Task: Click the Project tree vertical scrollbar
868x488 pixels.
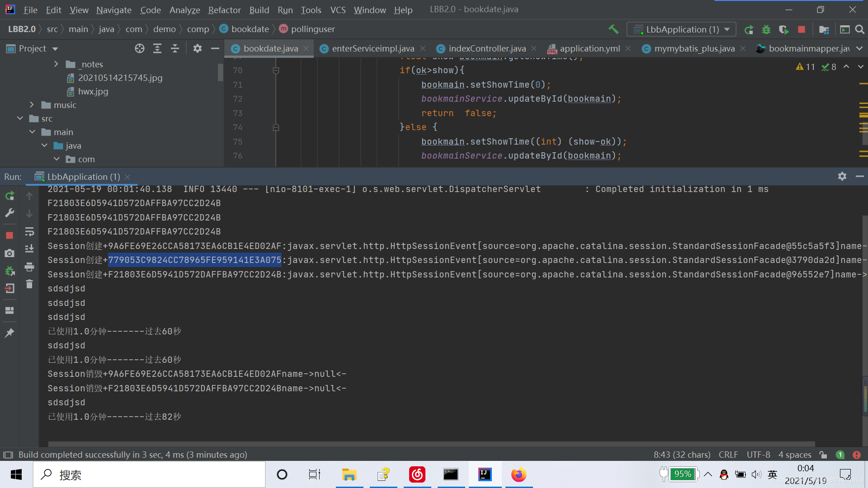Action: coord(220,72)
